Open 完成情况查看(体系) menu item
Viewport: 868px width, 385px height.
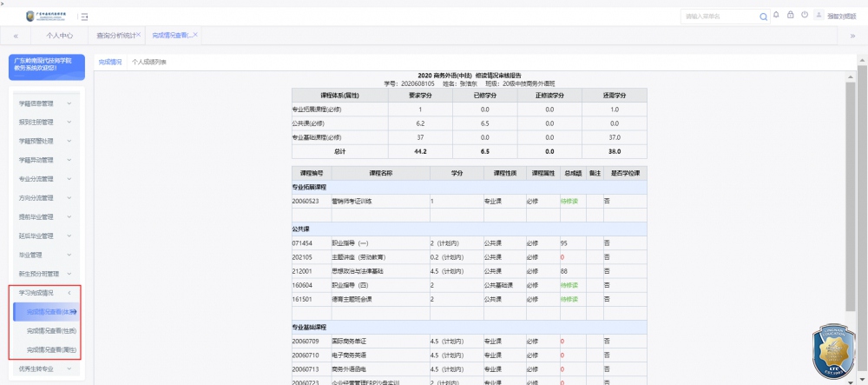[x=47, y=312]
